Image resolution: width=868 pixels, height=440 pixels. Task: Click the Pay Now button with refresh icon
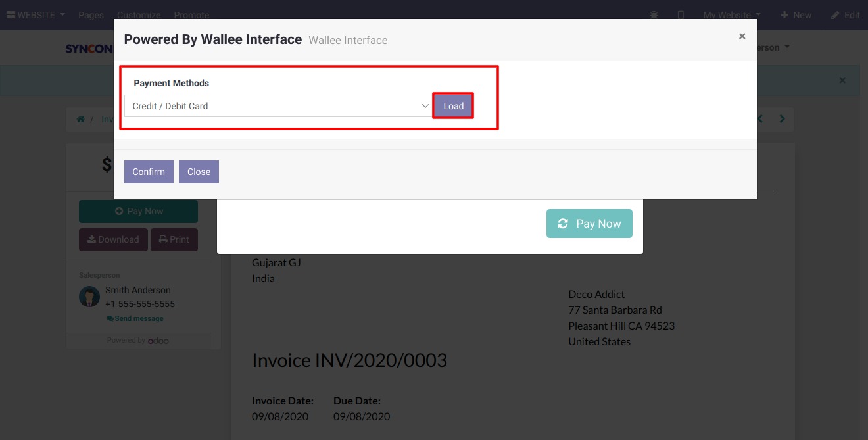pos(589,224)
